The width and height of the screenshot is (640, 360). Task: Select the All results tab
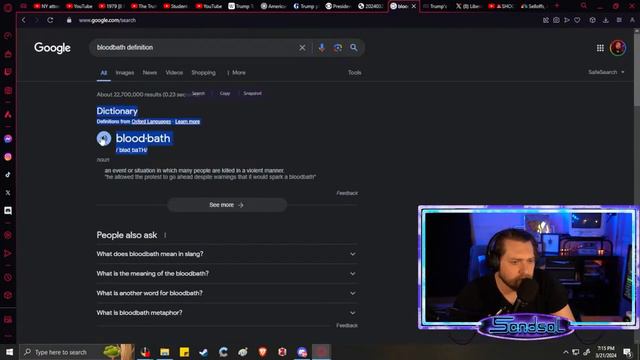point(104,73)
